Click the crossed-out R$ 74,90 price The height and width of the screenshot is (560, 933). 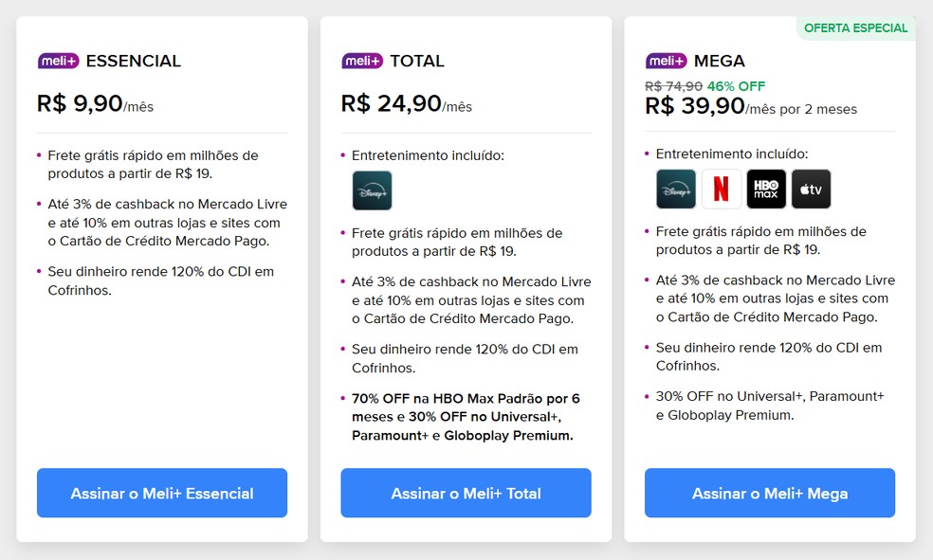click(672, 85)
